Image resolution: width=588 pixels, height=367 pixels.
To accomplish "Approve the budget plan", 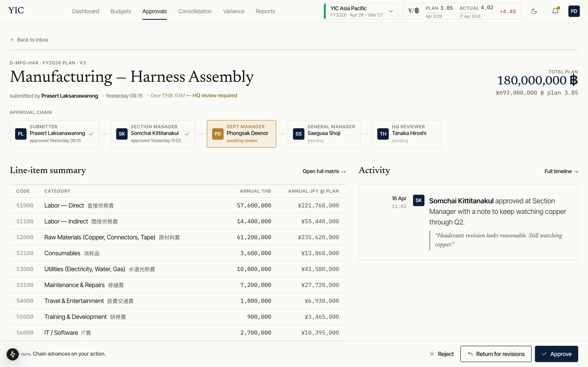I will point(556,354).
